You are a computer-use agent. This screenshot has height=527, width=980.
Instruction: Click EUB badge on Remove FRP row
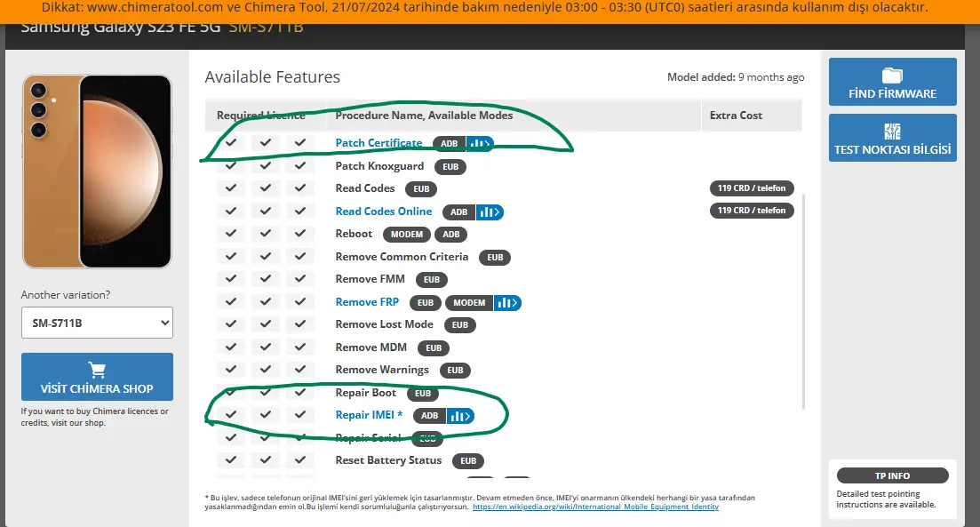coord(426,302)
